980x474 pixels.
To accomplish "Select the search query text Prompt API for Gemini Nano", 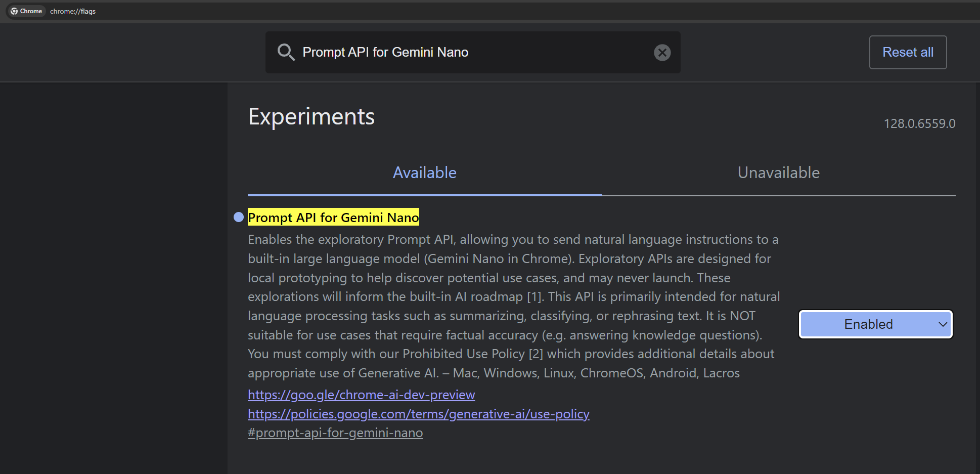I will point(385,52).
